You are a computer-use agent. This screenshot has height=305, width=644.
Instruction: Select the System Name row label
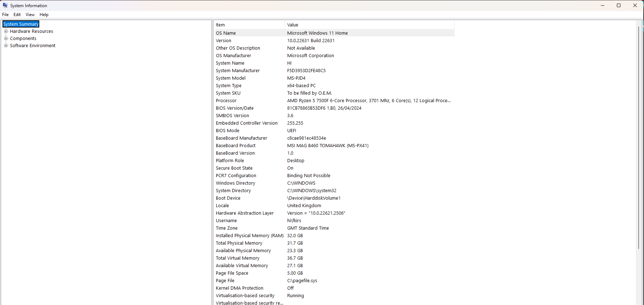click(230, 63)
